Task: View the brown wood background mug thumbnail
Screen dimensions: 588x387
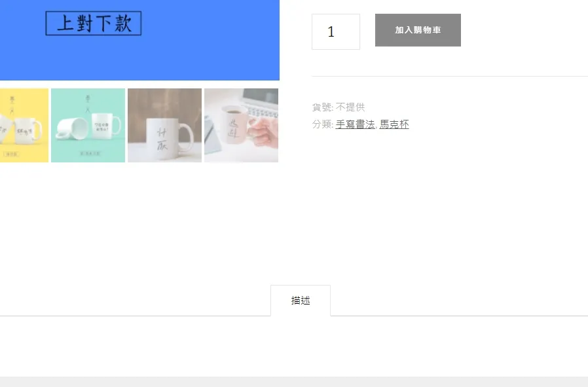Action: [164, 125]
